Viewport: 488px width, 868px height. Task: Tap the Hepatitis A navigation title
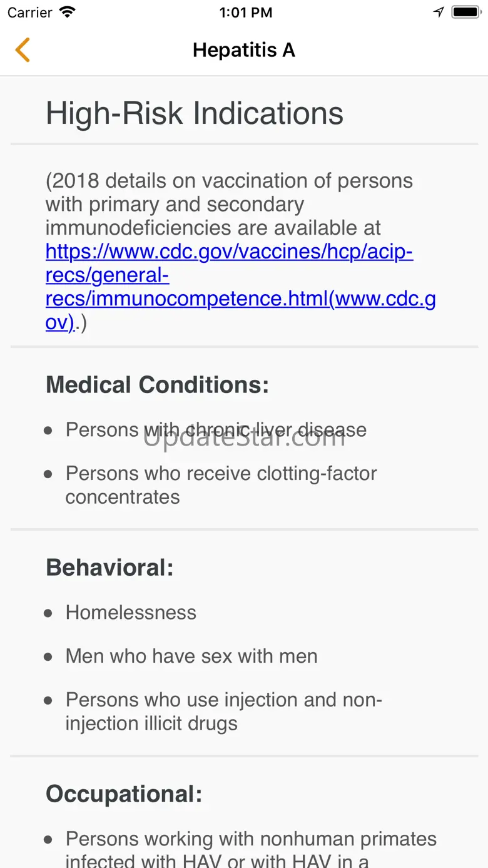coord(243,50)
